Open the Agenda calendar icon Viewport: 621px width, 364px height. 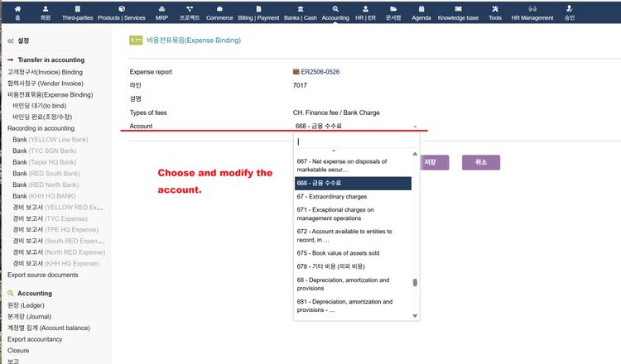pyautogui.click(x=421, y=9)
